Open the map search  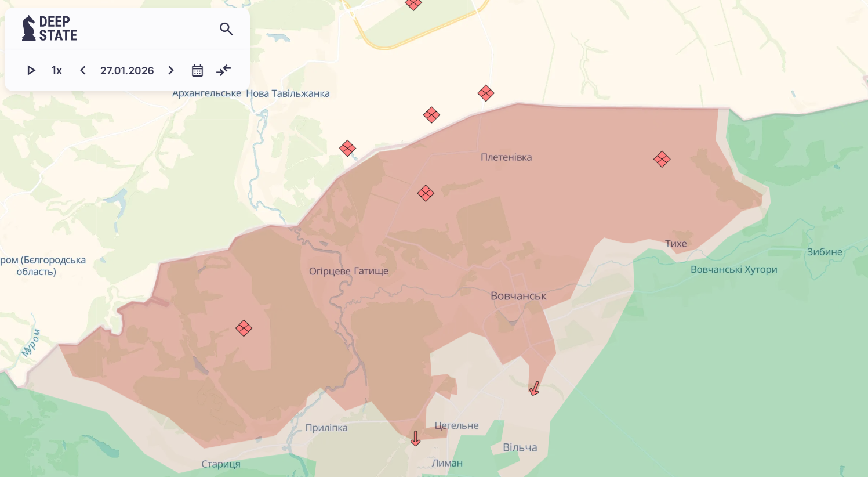226,28
